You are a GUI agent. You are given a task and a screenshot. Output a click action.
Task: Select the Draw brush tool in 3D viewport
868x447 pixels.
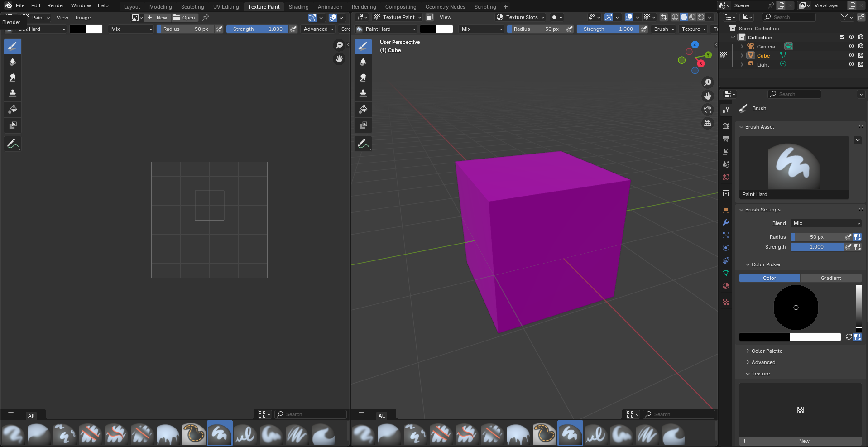pyautogui.click(x=363, y=46)
